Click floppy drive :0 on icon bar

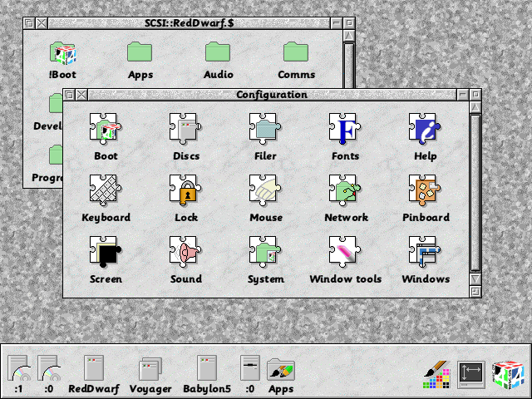click(x=250, y=368)
